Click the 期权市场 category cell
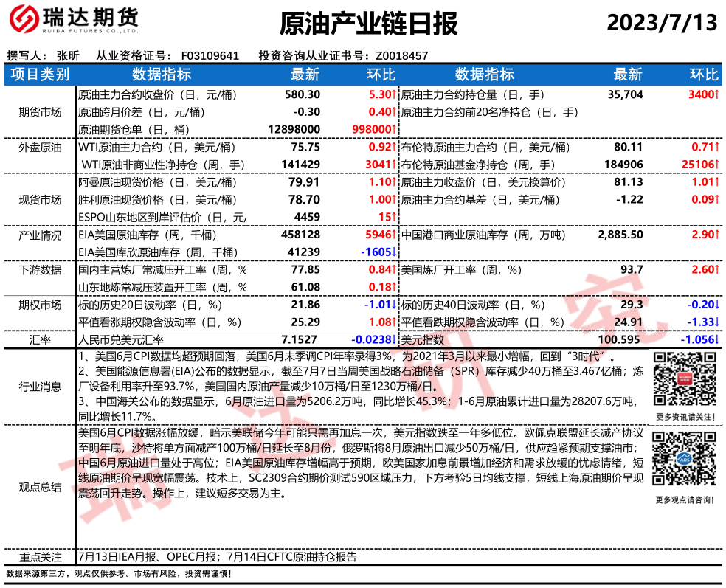 point(40,313)
